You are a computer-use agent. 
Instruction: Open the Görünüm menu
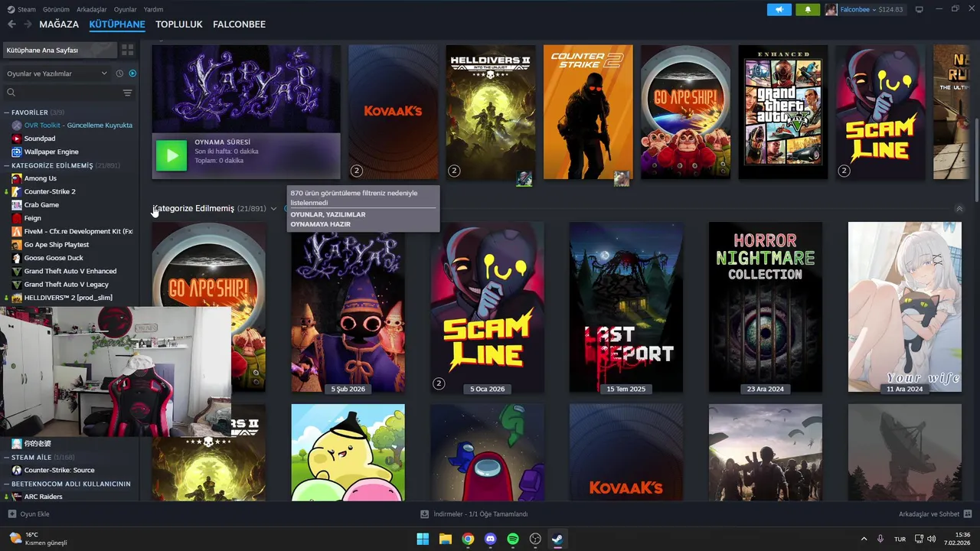(56, 9)
